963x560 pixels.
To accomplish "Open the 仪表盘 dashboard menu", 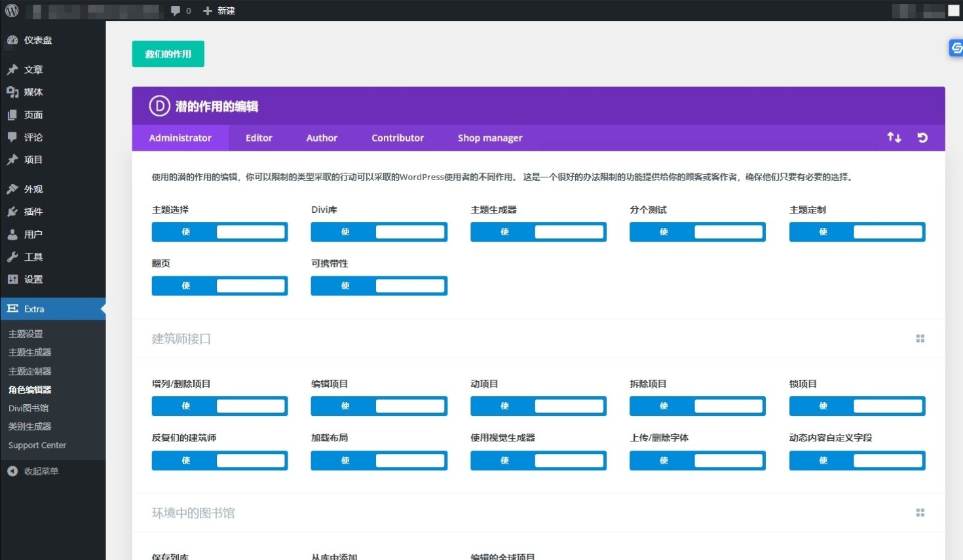I will coord(52,40).
